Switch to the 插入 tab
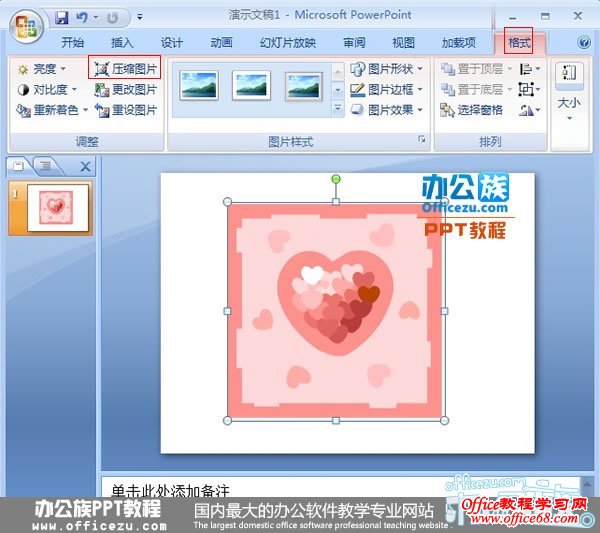Viewport: 600px width, 533px height. 122,42
